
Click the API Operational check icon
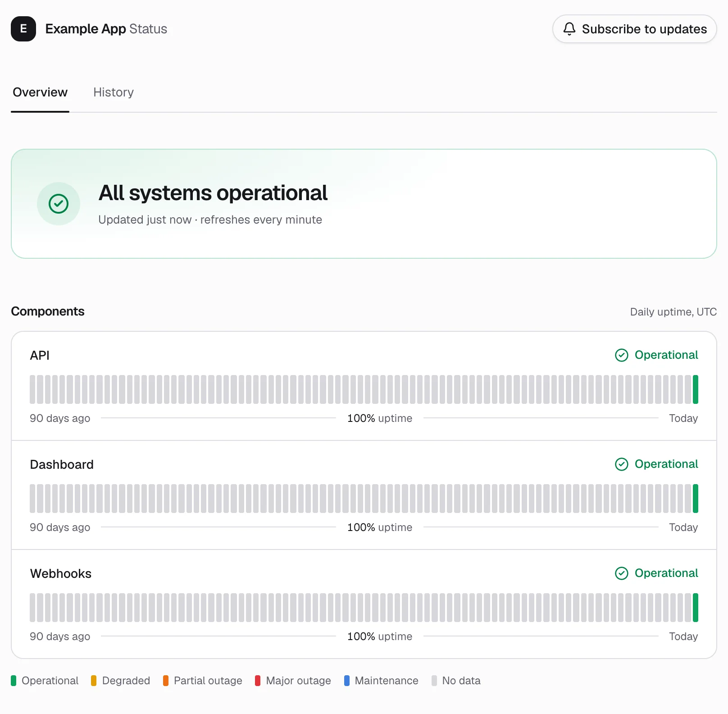pos(622,355)
